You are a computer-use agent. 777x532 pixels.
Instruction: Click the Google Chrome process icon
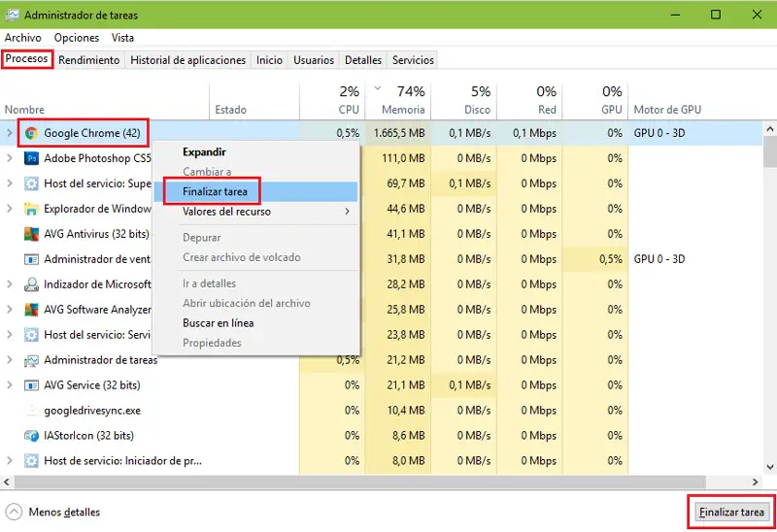(x=31, y=133)
